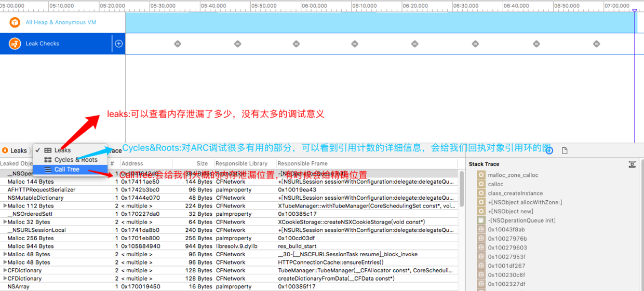Click the Call Tree list icon in menu
The height and width of the screenshot is (291, 644).
click(x=48, y=169)
